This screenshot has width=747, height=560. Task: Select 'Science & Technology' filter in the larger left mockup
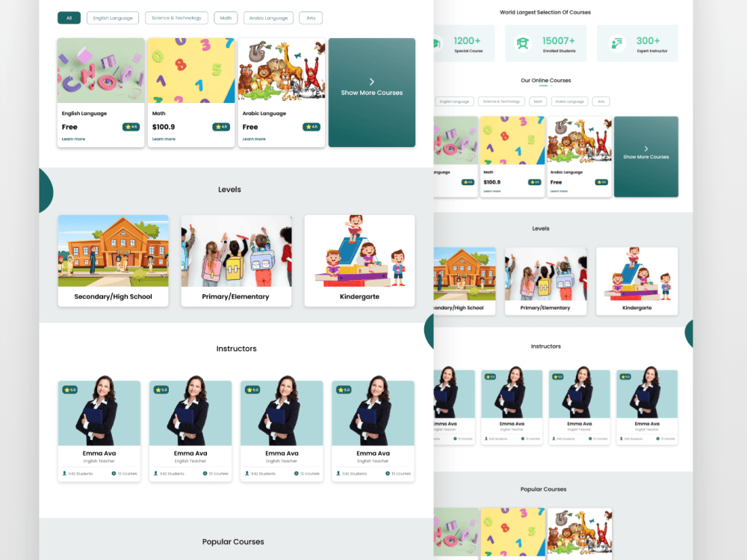pyautogui.click(x=176, y=18)
